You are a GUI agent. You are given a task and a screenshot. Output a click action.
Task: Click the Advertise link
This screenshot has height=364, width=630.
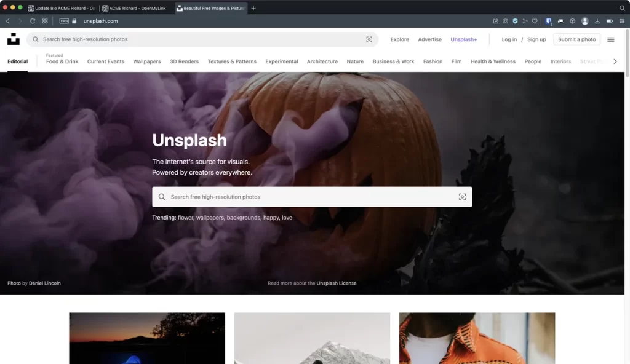point(429,39)
